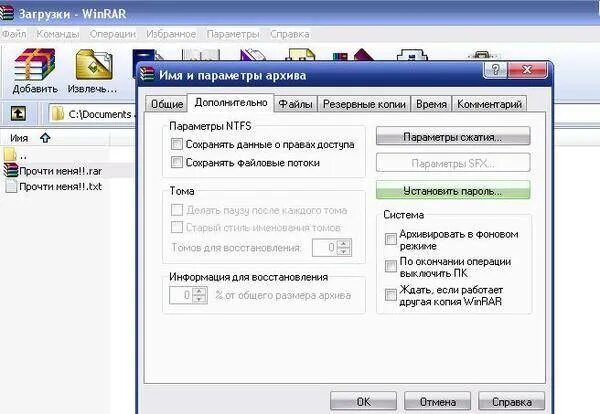Click the Извлечь (Extract) toolbar icon
Image resolution: width=600 pixels, height=414 pixels.
coord(92,71)
